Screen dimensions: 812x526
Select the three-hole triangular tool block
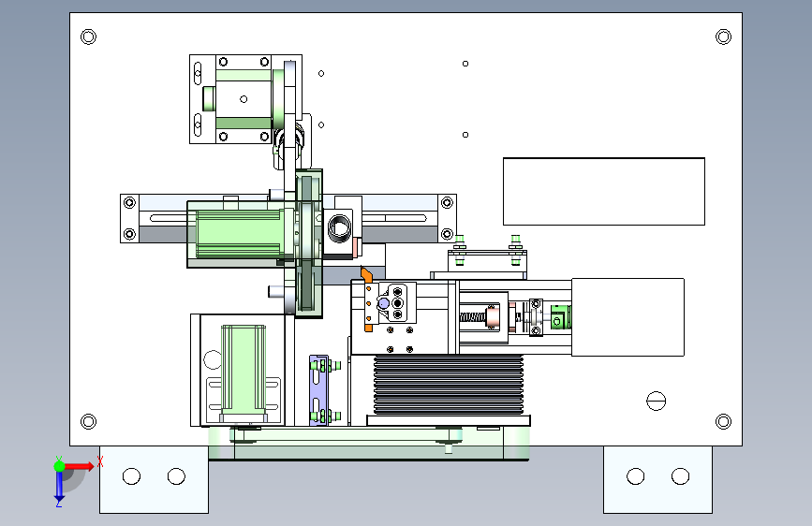(397, 303)
